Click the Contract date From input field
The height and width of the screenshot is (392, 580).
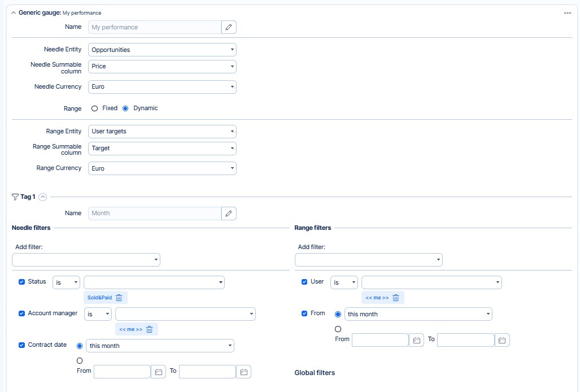[122, 372]
